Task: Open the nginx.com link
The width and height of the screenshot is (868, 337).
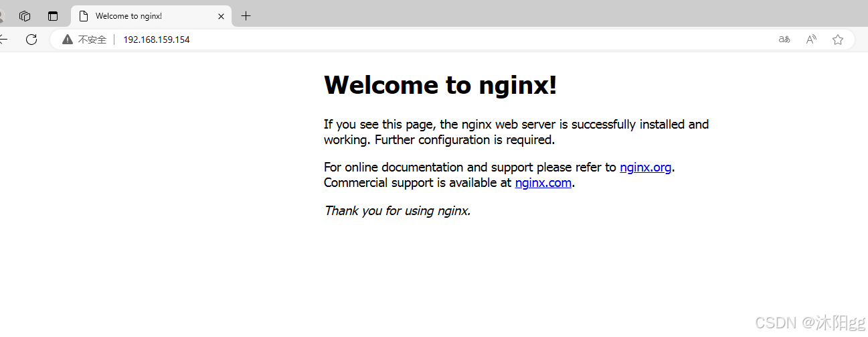Action: tap(543, 183)
